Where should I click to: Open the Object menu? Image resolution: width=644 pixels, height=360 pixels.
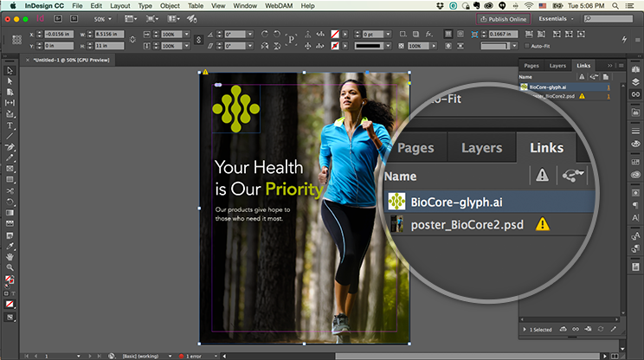coord(170,6)
